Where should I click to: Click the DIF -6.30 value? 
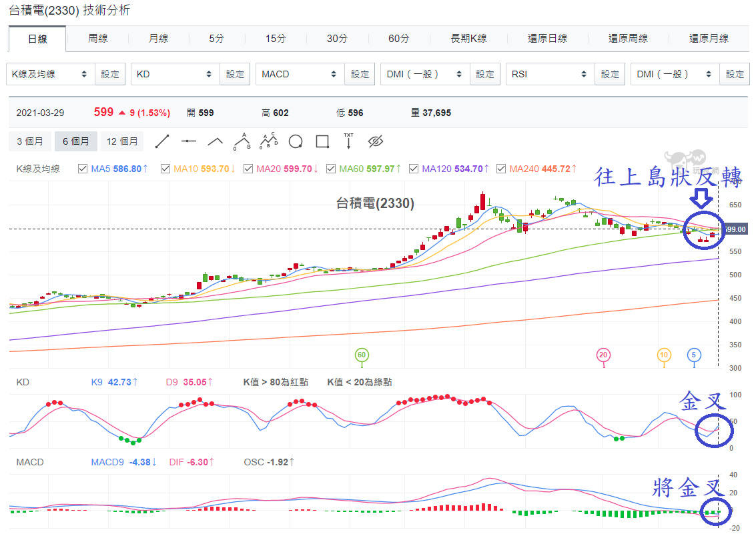point(192,462)
